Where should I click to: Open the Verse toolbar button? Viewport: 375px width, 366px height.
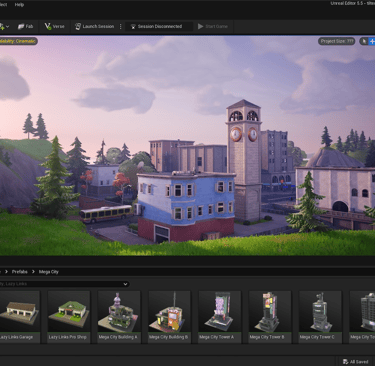tap(54, 26)
